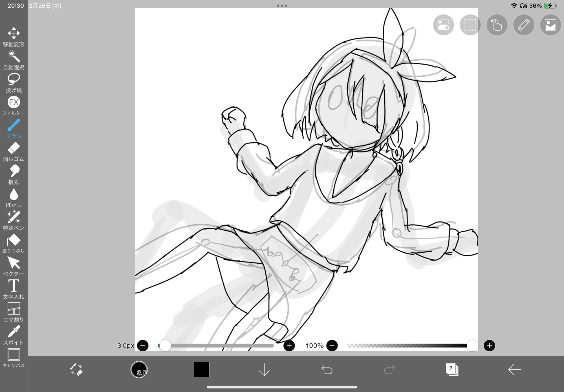Screen dimensions: 564x392
Task: Open the Canvas tool (キャンバス)
Action: pos(14,358)
